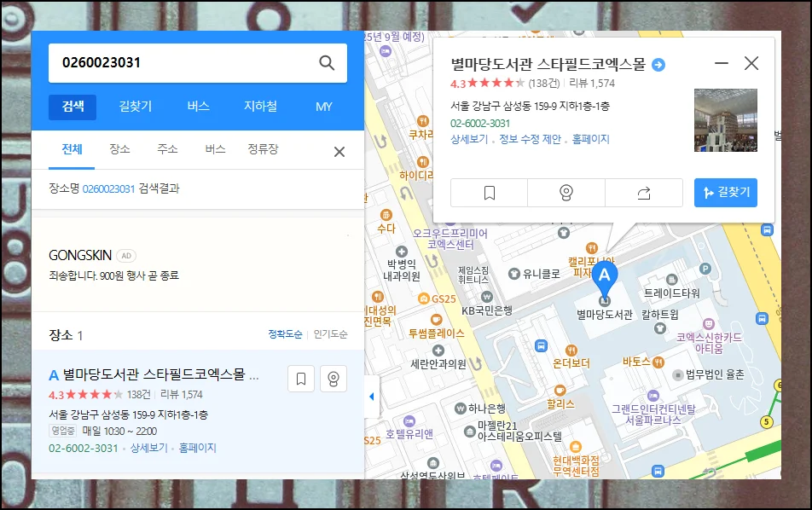Viewport: 812px width, 510px height.
Task: Open roadview from the popup pin icon
Action: 565,193
